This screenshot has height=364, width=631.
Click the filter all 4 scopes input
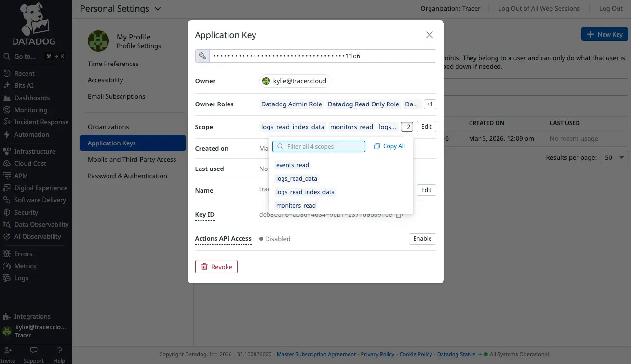pyautogui.click(x=318, y=146)
